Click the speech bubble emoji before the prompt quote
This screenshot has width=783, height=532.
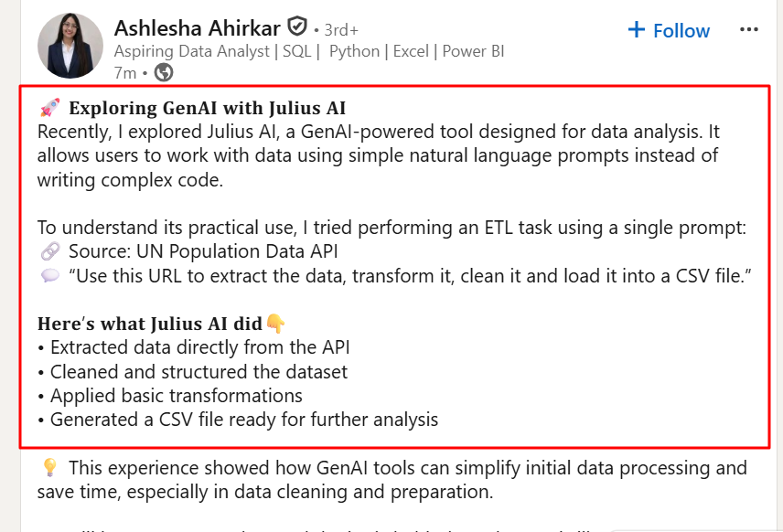click(48, 275)
